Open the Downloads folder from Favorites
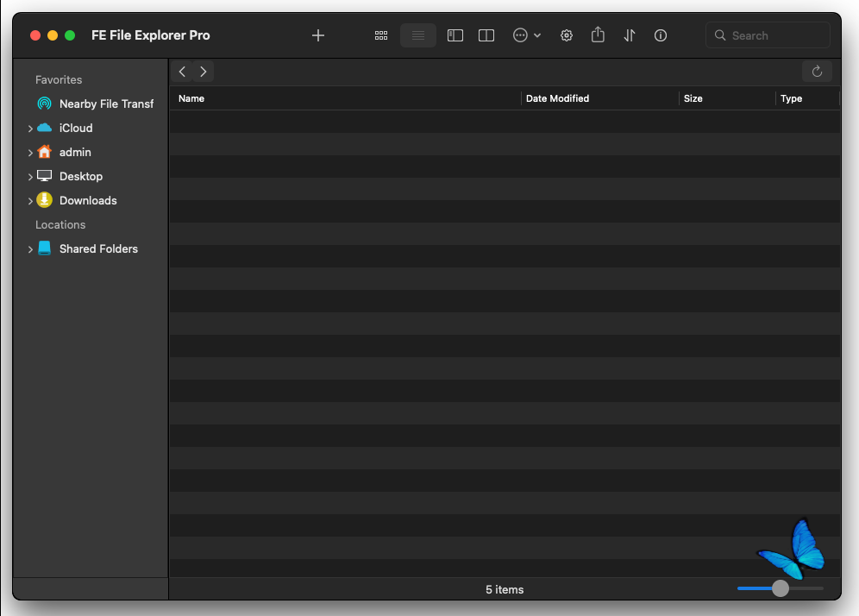The image size is (859, 616). (89, 200)
